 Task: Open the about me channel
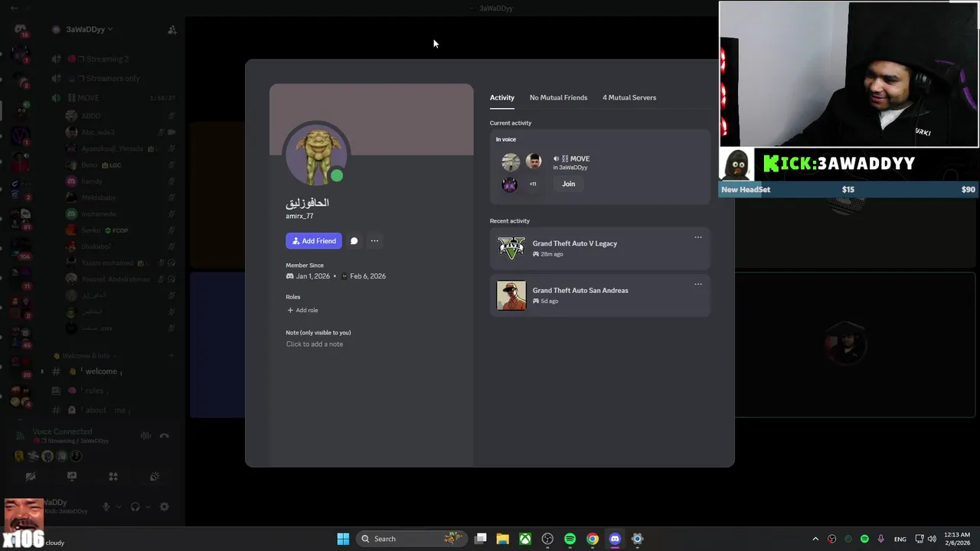[106, 410]
